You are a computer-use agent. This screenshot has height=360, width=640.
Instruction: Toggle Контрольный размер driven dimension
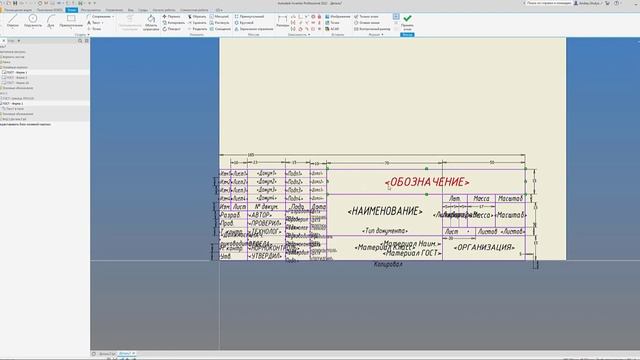click(x=372, y=29)
